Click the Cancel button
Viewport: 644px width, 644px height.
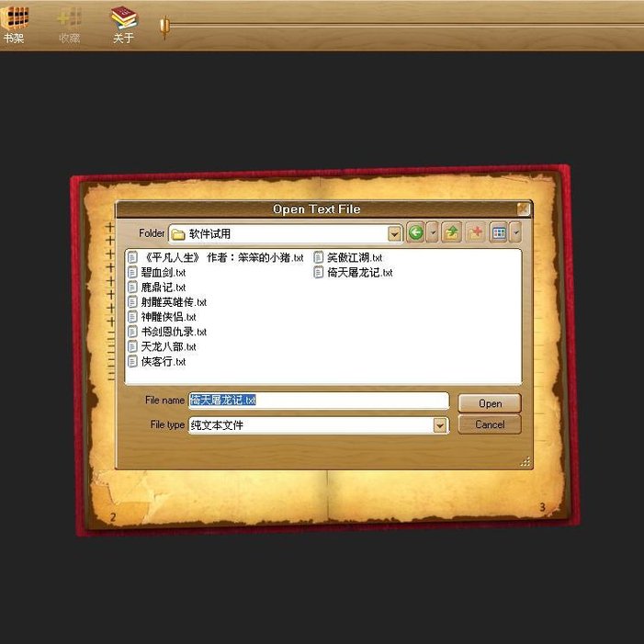pos(490,424)
